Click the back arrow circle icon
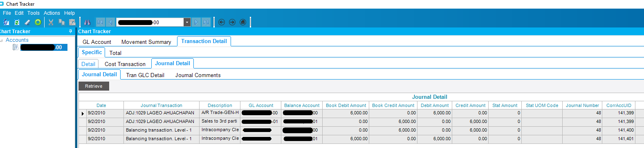The height and width of the screenshot is (148, 644). (222, 22)
